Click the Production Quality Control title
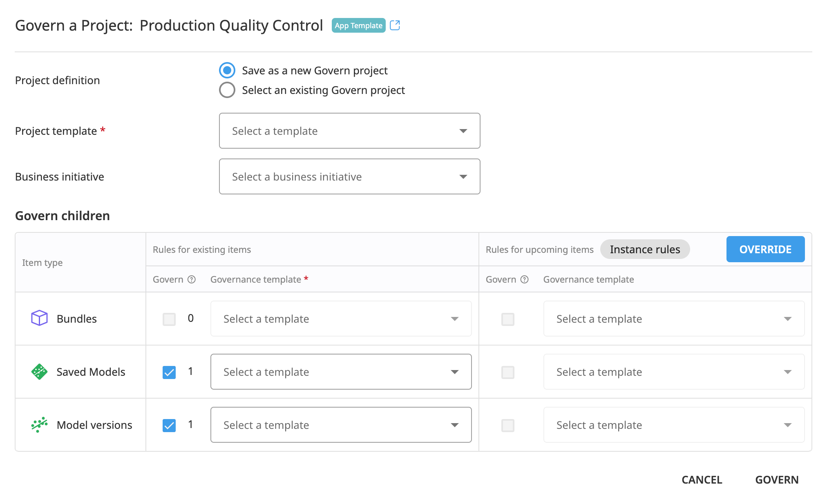 pos(231,25)
